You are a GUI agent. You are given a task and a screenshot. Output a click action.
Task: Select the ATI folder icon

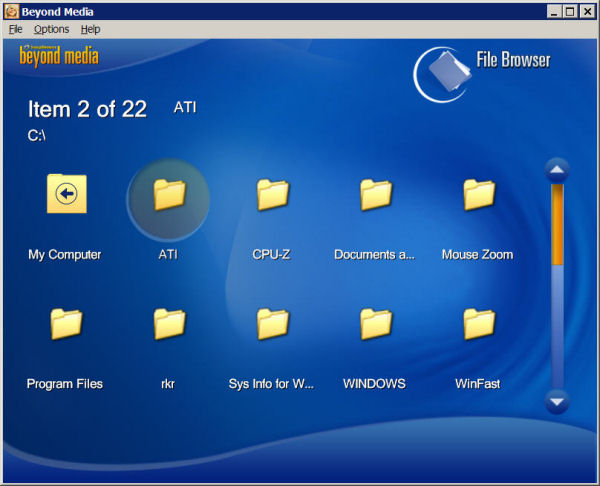pyautogui.click(x=170, y=195)
